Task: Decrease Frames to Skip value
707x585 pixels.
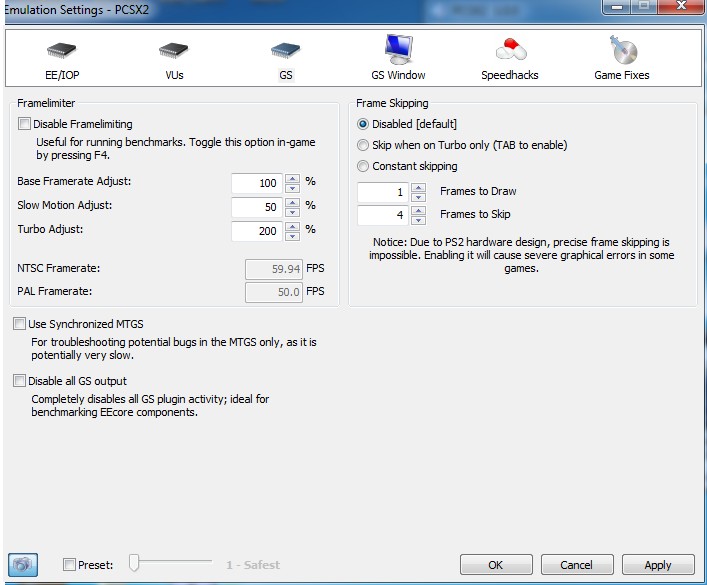Action: click(x=418, y=220)
